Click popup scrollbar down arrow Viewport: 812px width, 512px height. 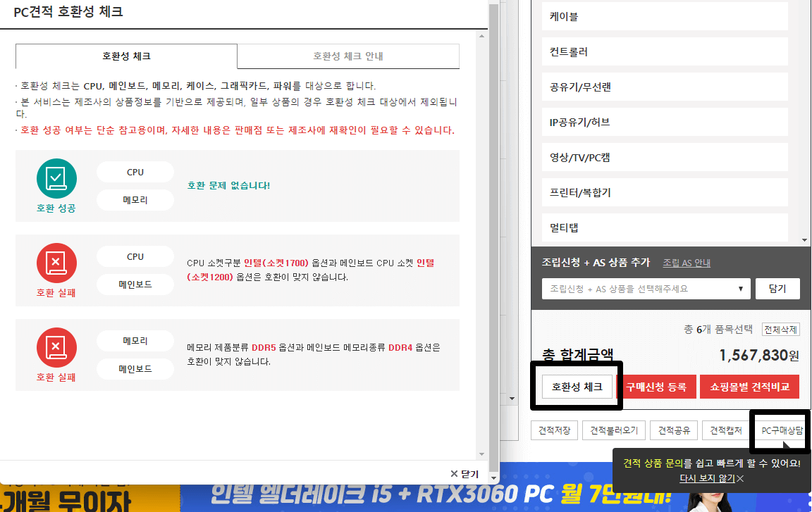(x=481, y=454)
